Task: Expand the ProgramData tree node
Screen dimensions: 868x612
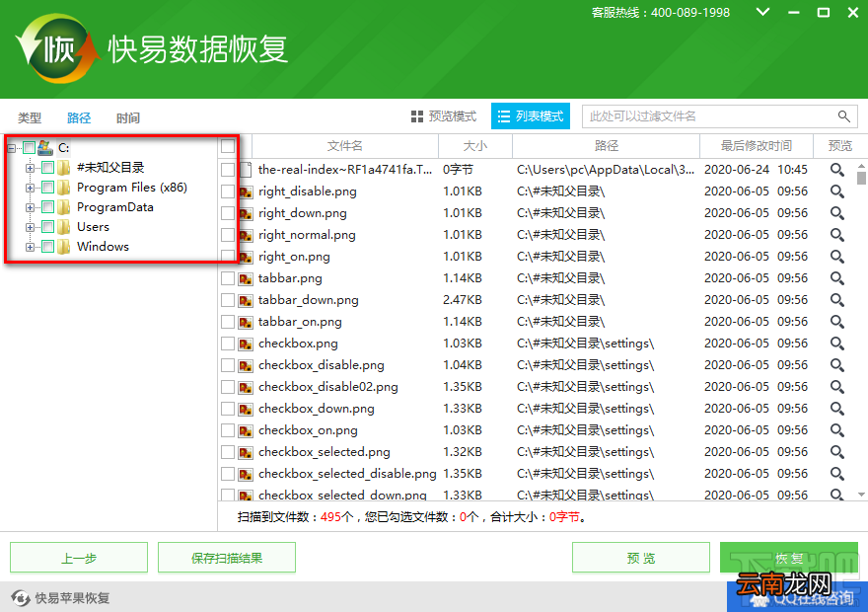Action: (x=30, y=207)
